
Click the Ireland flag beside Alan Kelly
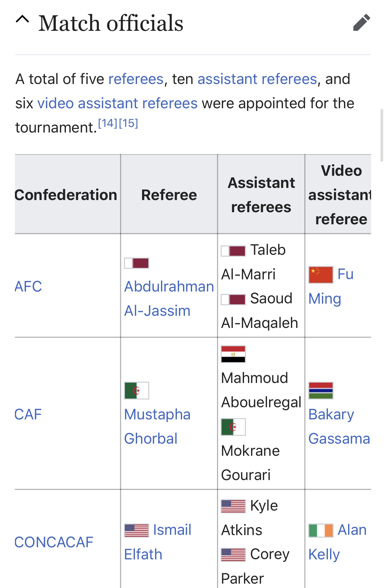(321, 530)
